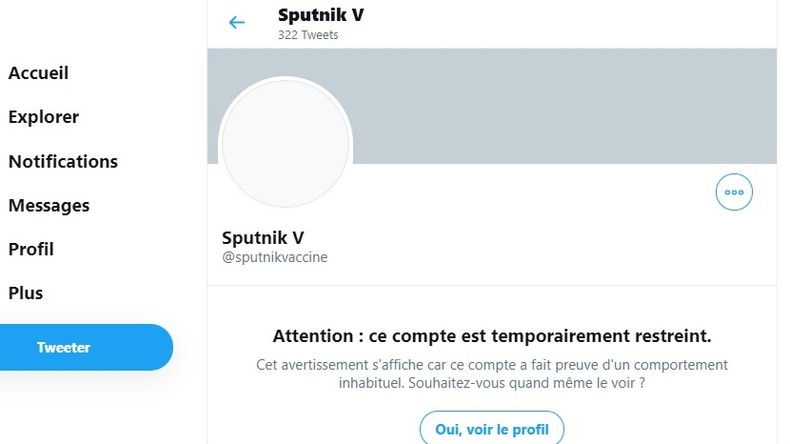Image resolution: width=790 pixels, height=444 pixels.
Task: Click the 'Attention : ce compte' warning heading
Action: pos(491,336)
